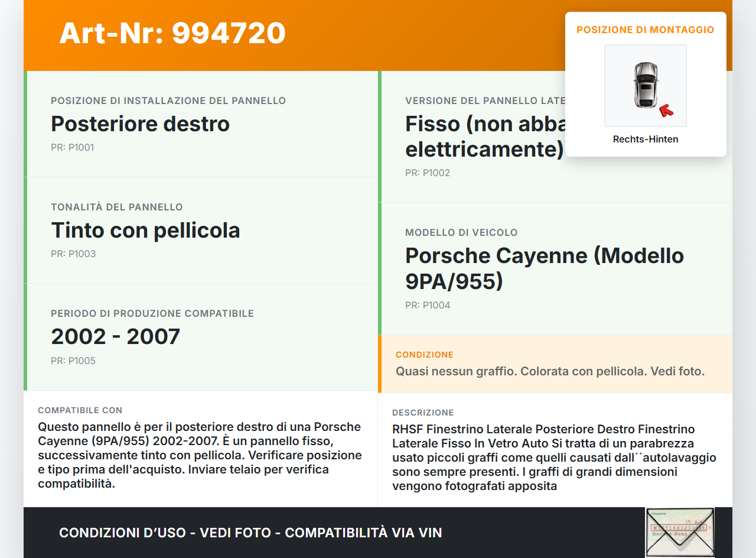
Task: Select the Posteriore destro value
Action: [140, 124]
